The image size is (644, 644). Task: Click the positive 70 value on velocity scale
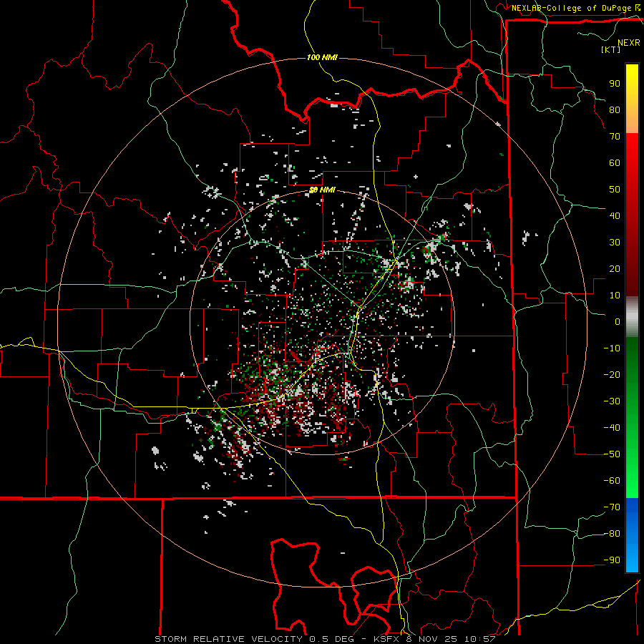click(615, 137)
